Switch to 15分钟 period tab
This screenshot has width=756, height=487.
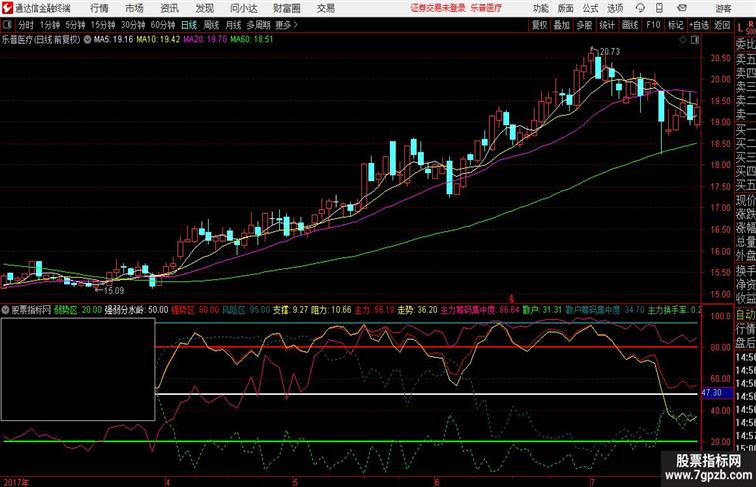103,25
